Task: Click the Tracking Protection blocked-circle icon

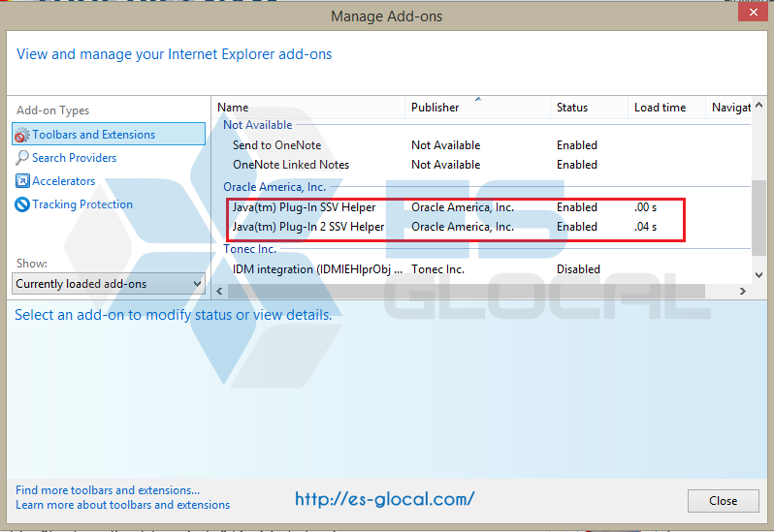Action: (x=22, y=204)
